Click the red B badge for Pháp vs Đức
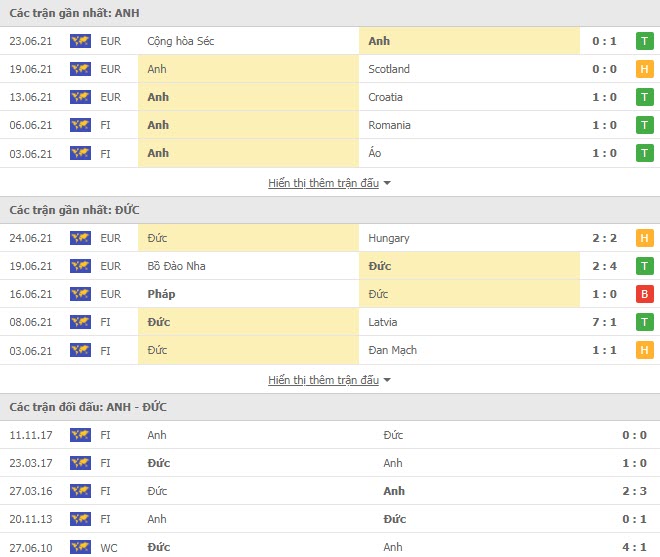 (645, 294)
